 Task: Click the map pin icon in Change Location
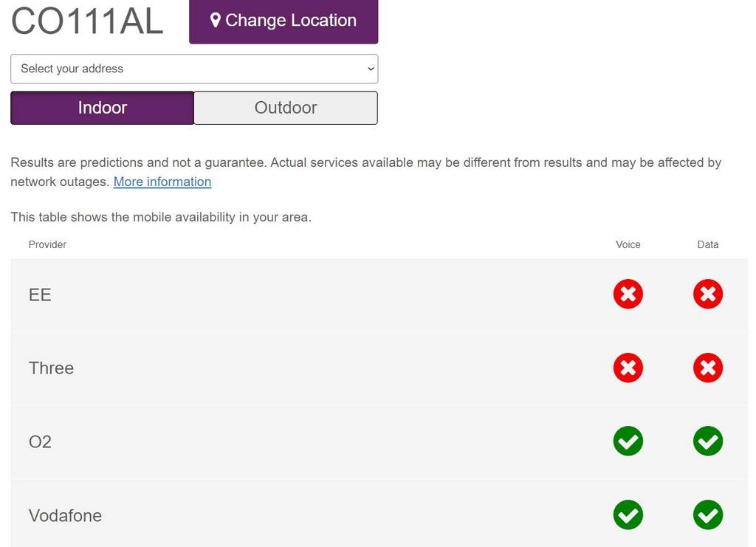point(216,20)
